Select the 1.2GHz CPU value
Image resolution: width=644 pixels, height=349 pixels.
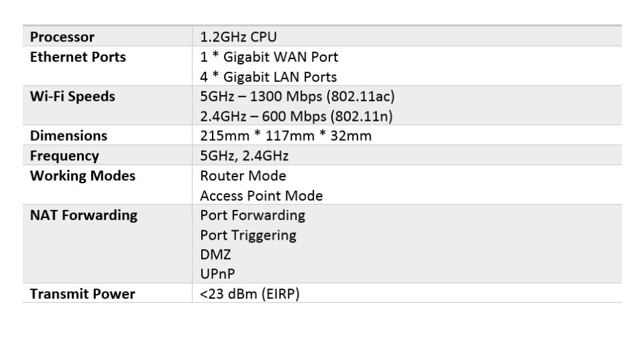tap(238, 37)
